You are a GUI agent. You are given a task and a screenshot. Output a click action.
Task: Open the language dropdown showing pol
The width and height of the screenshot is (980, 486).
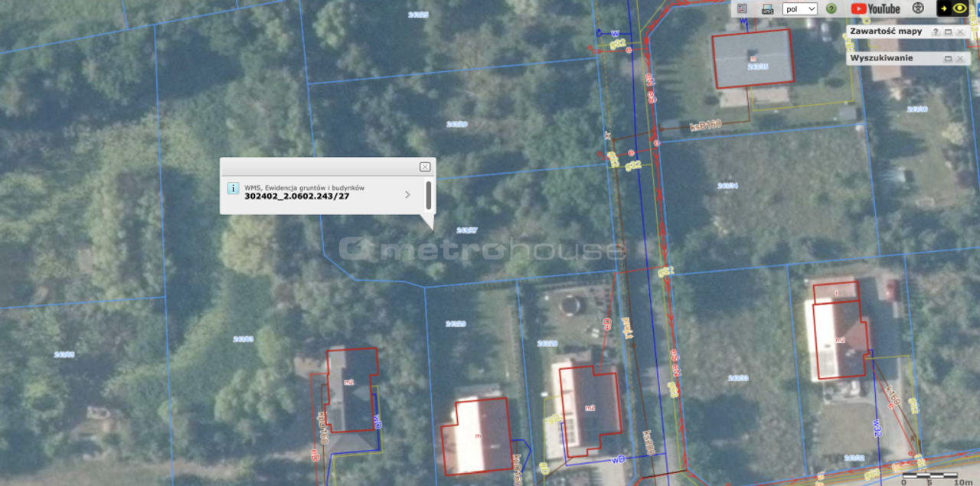click(799, 8)
